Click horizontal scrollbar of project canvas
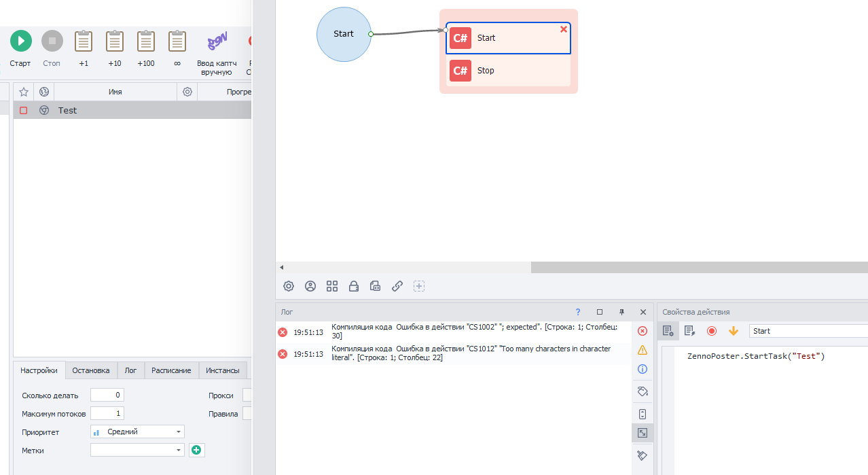 pos(700,268)
